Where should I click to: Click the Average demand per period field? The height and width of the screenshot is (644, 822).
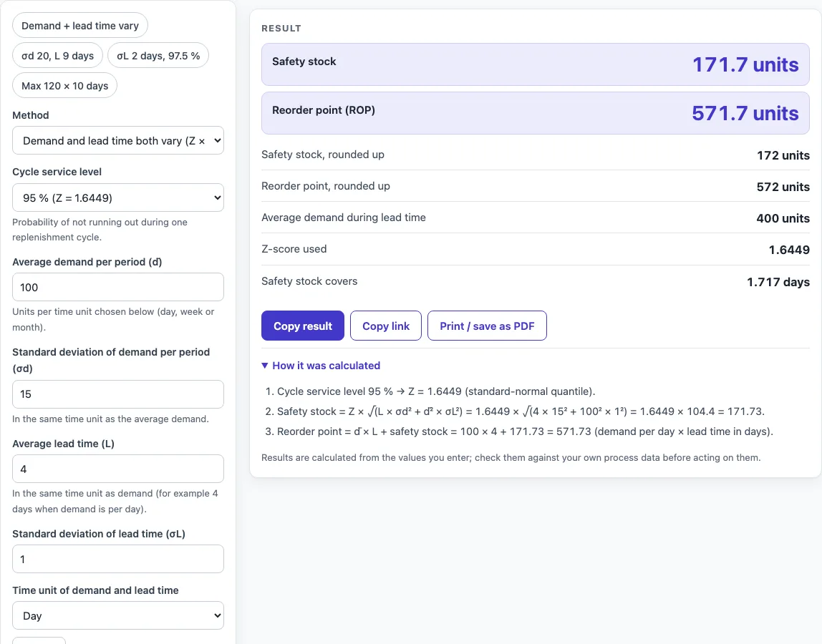pyautogui.click(x=118, y=287)
